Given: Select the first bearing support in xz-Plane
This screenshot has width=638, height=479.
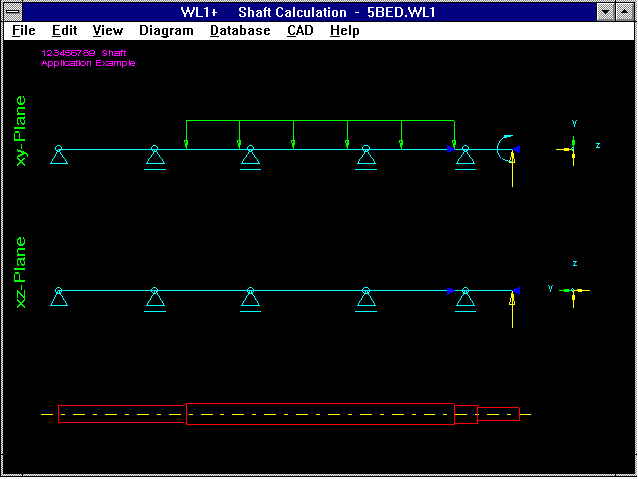Looking at the screenshot, I should point(59,297).
